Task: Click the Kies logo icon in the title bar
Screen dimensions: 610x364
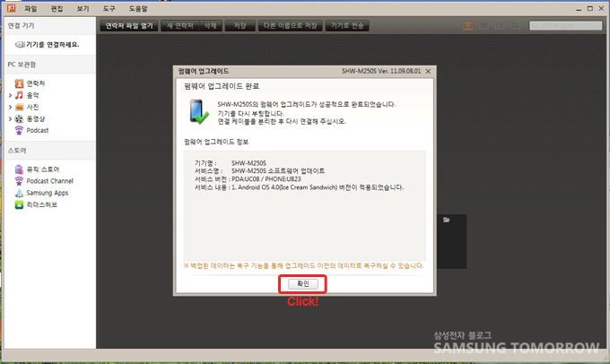Action: (12, 8)
